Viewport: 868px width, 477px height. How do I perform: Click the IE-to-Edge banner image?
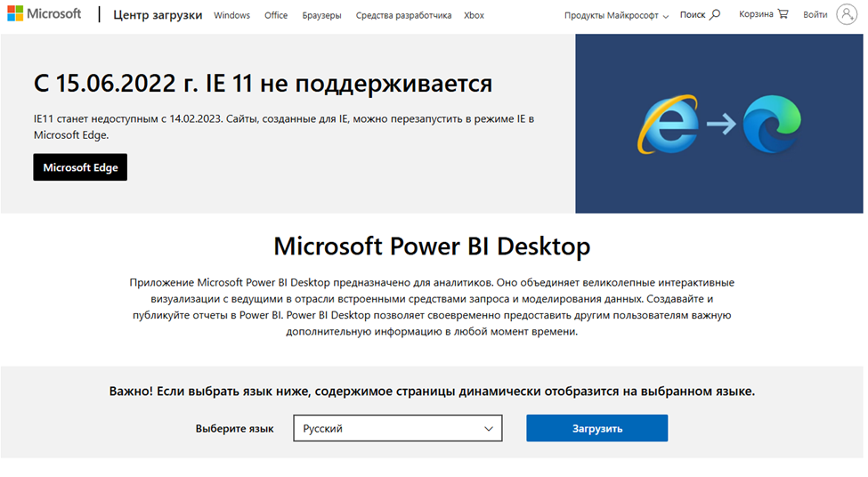click(x=719, y=124)
